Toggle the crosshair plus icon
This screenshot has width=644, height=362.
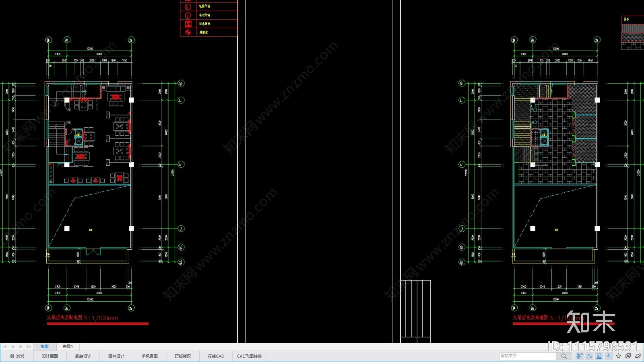click(609, 356)
